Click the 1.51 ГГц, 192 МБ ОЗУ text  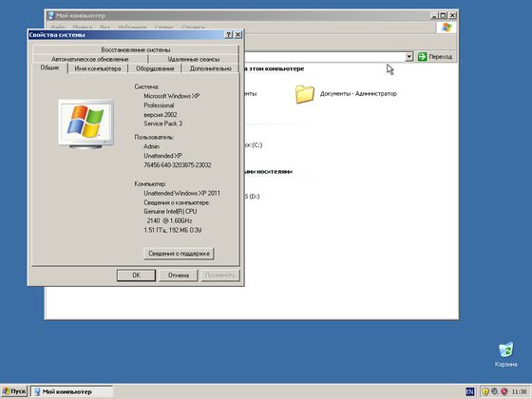(x=173, y=230)
